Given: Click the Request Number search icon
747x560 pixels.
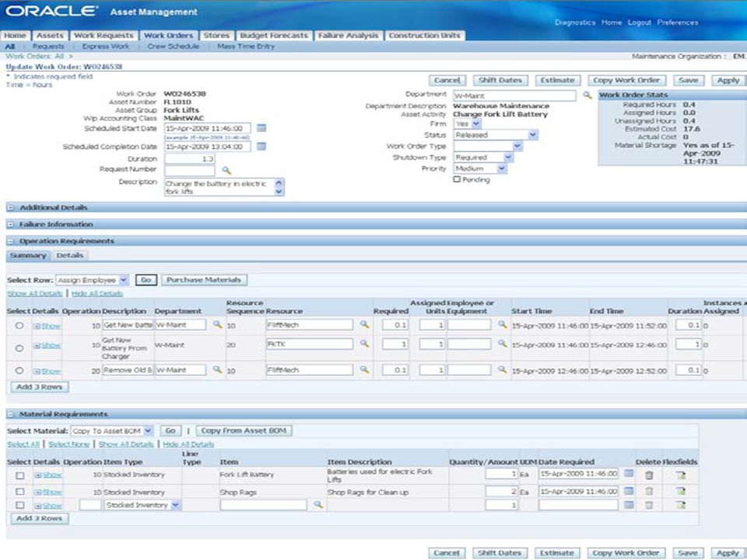Looking at the screenshot, I should click(x=226, y=170).
